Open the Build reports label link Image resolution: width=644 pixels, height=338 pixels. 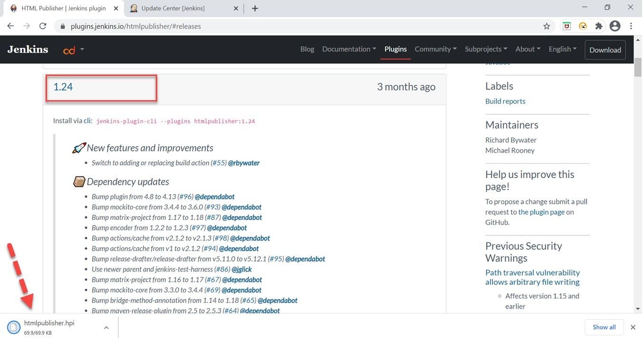505,101
